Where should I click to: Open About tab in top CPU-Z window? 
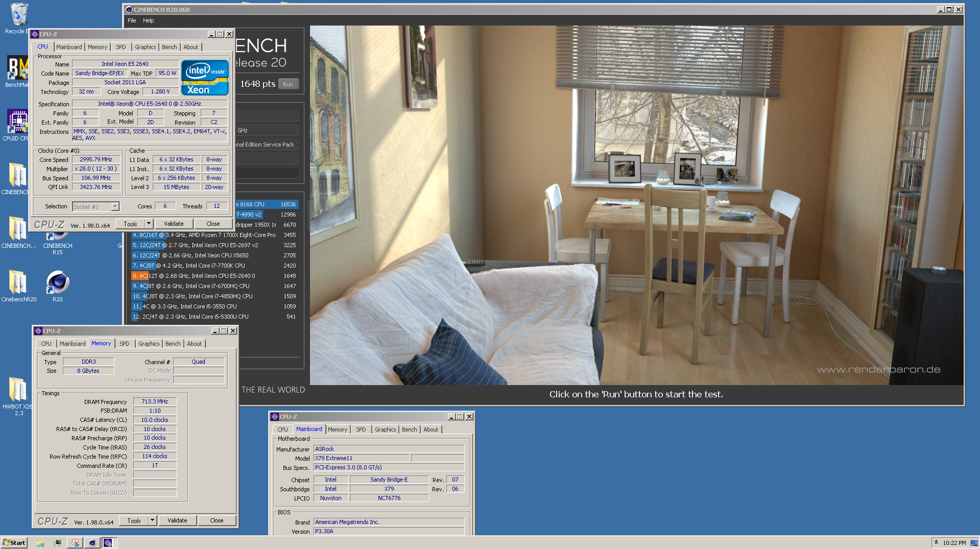pyautogui.click(x=191, y=47)
